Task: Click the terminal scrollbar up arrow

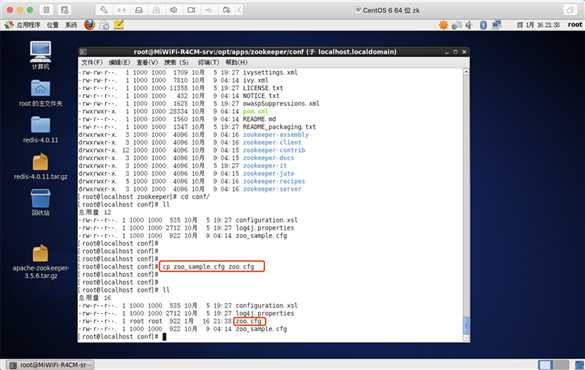Action: point(466,71)
